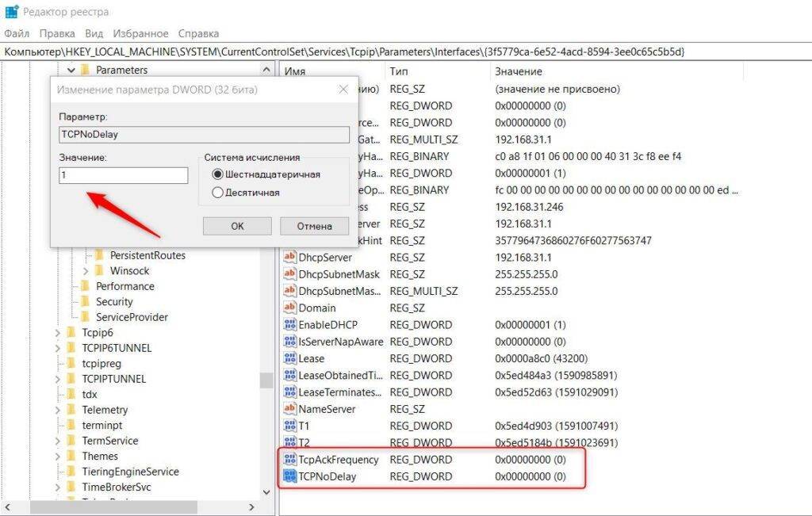Click the NameServer string value icon
Screen dimensions: 812x516
(x=289, y=409)
